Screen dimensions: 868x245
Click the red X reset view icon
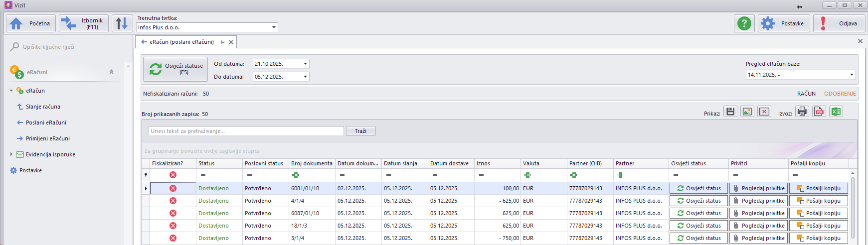(x=764, y=112)
